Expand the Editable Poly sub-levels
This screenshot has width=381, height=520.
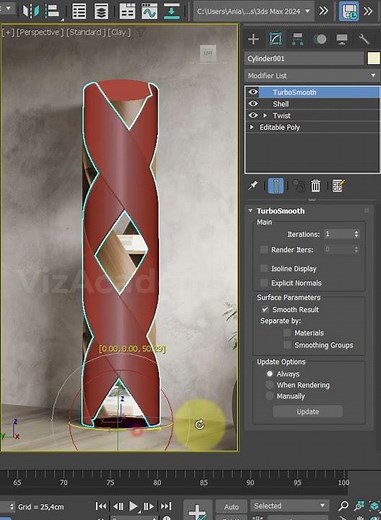[252, 127]
